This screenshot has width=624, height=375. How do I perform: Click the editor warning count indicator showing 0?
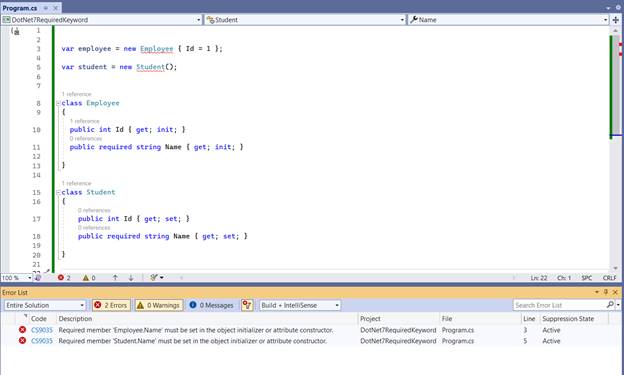click(x=89, y=278)
